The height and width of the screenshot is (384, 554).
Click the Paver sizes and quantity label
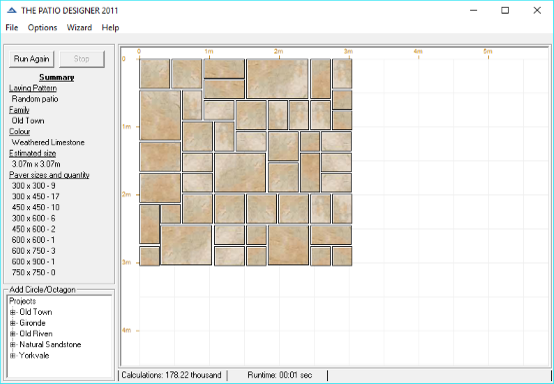pos(49,175)
